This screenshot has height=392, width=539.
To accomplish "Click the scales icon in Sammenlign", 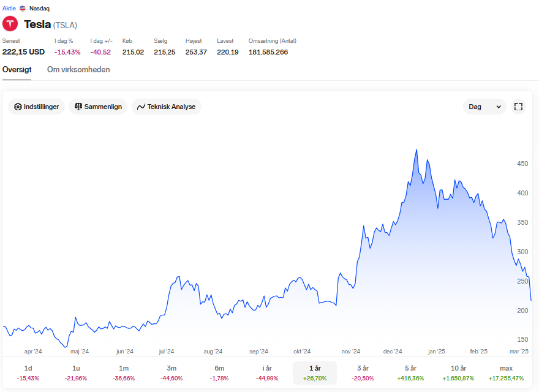I will click(x=78, y=107).
